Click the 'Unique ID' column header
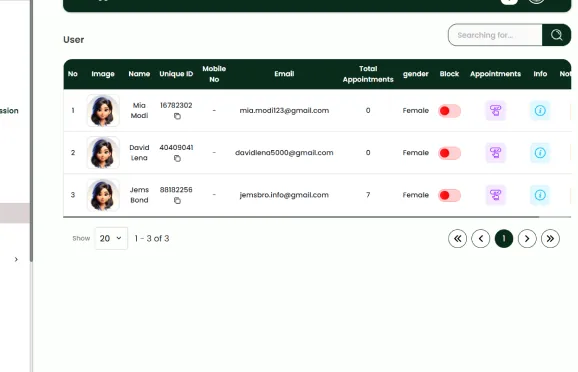 point(176,74)
